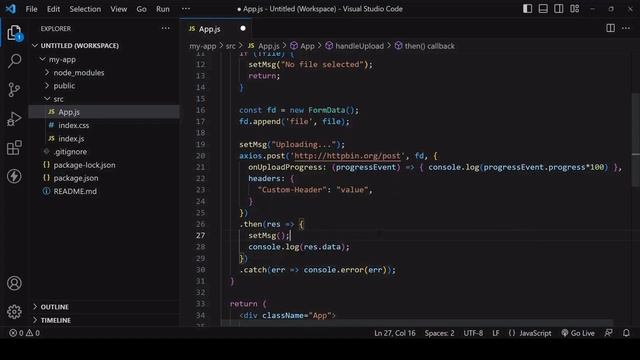Click the console.log(res.data) line
Image resolution: width=640 pixels, height=360 pixels.
299,247
